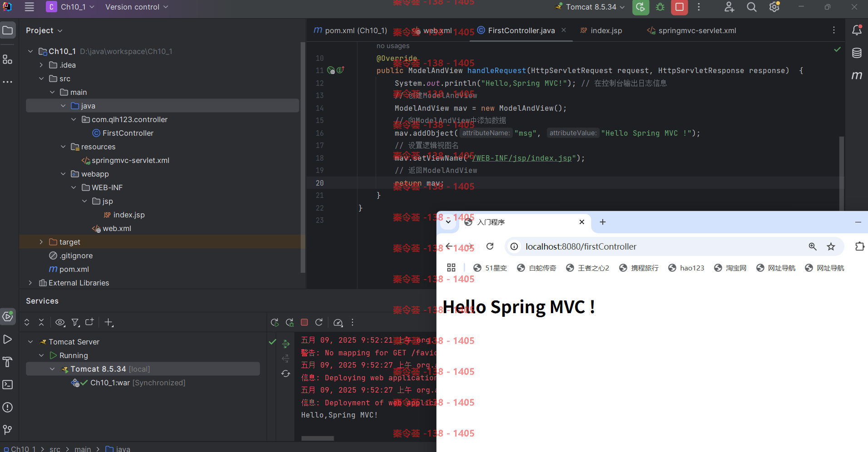
Task: Expand the target folder
Action: [41, 242]
